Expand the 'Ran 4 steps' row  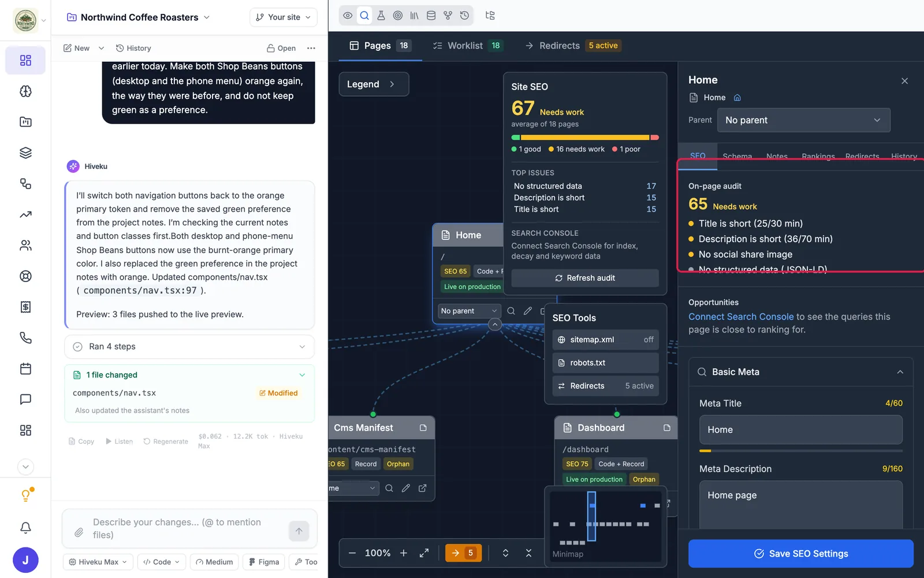click(189, 347)
